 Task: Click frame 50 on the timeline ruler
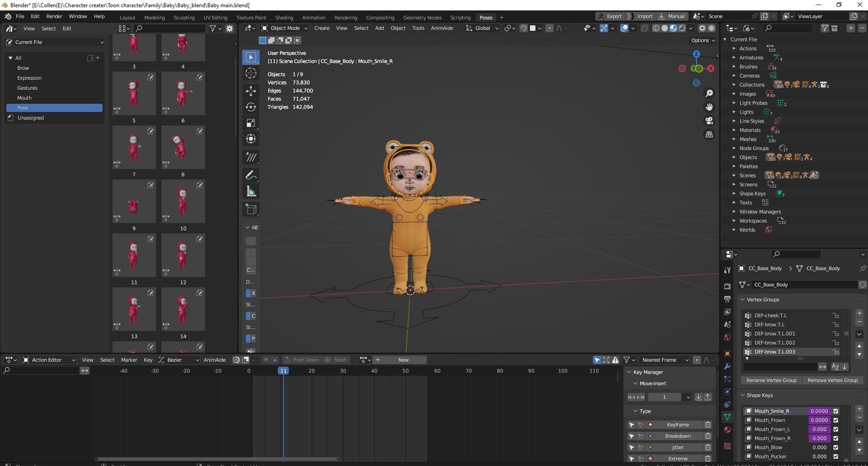point(405,371)
